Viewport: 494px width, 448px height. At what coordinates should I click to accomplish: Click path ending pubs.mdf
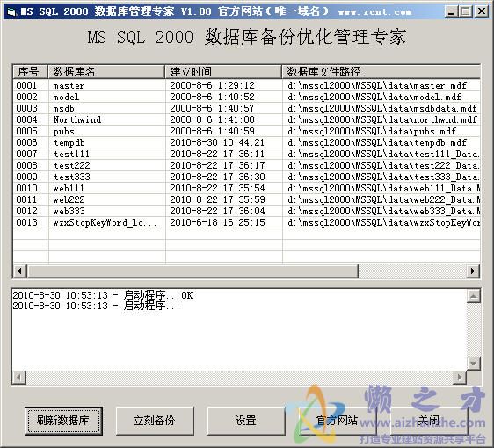click(x=372, y=131)
